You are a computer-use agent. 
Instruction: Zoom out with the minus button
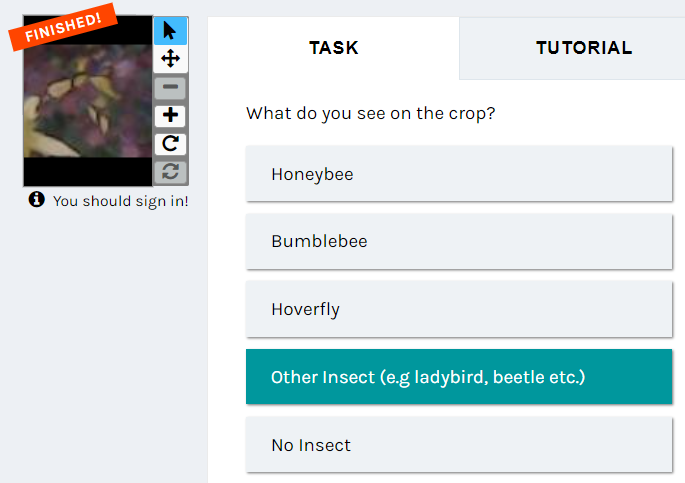click(x=170, y=87)
